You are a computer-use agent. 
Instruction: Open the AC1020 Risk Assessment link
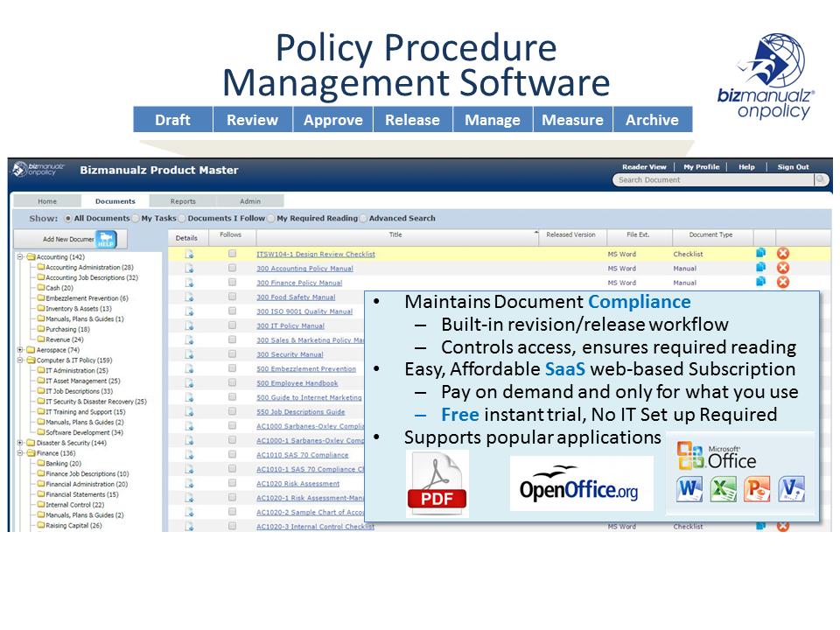297,484
